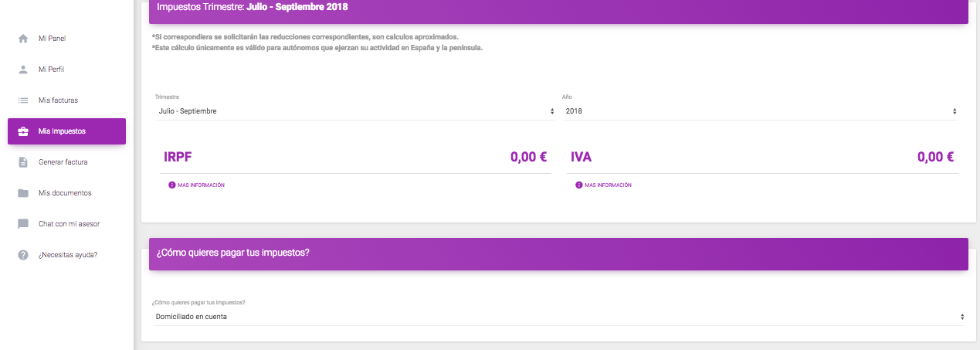The image size is (980, 350).
Task: Expand the Domiciliado en cuenta payment dropdown
Action: pyautogui.click(x=559, y=317)
